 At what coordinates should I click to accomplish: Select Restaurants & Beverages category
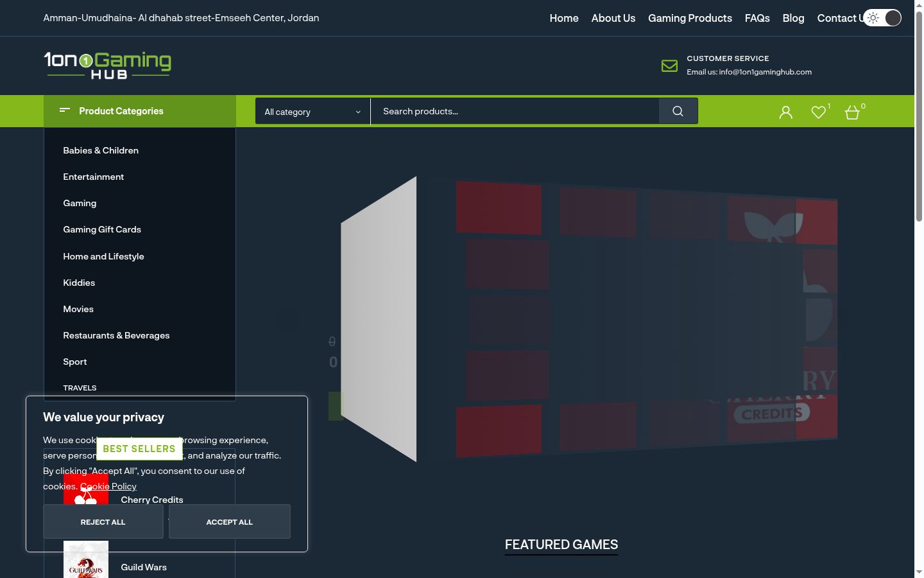tap(116, 335)
